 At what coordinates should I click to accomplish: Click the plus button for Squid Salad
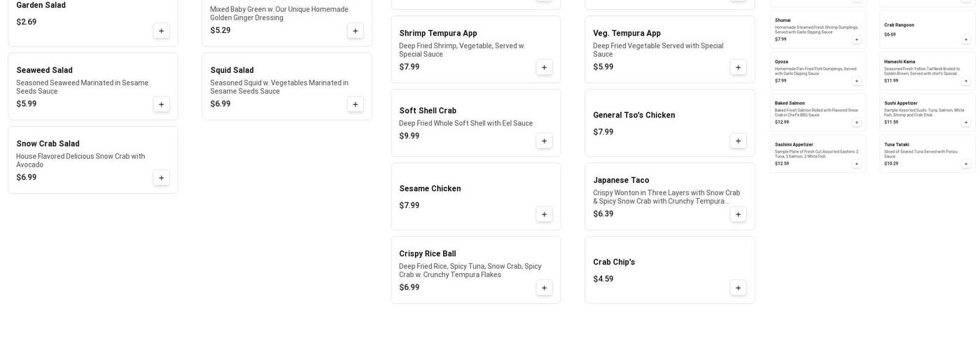355,104
